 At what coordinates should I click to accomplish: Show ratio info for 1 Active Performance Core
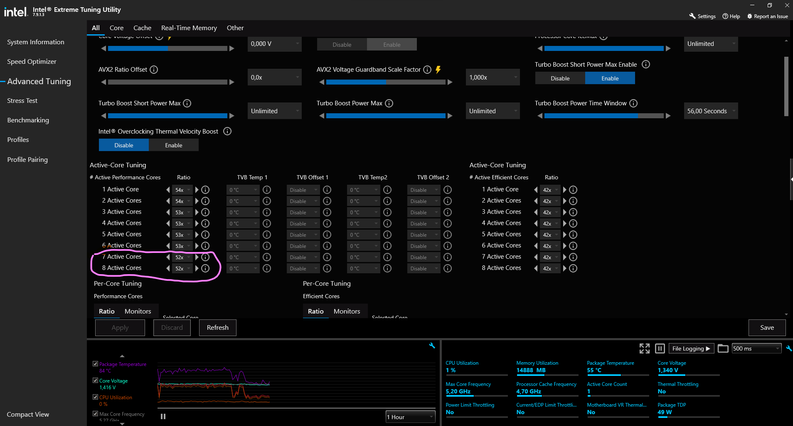205,190
